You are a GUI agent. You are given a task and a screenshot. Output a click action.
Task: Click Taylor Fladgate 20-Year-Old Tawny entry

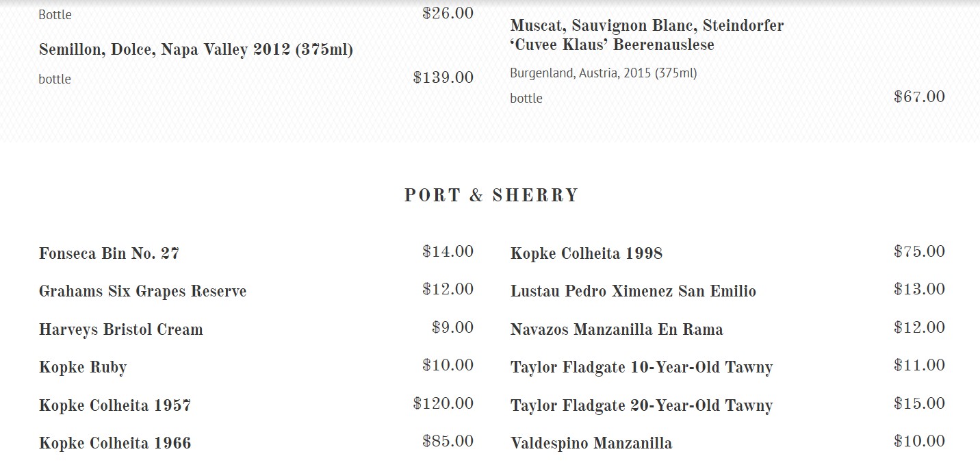pyautogui.click(x=641, y=405)
